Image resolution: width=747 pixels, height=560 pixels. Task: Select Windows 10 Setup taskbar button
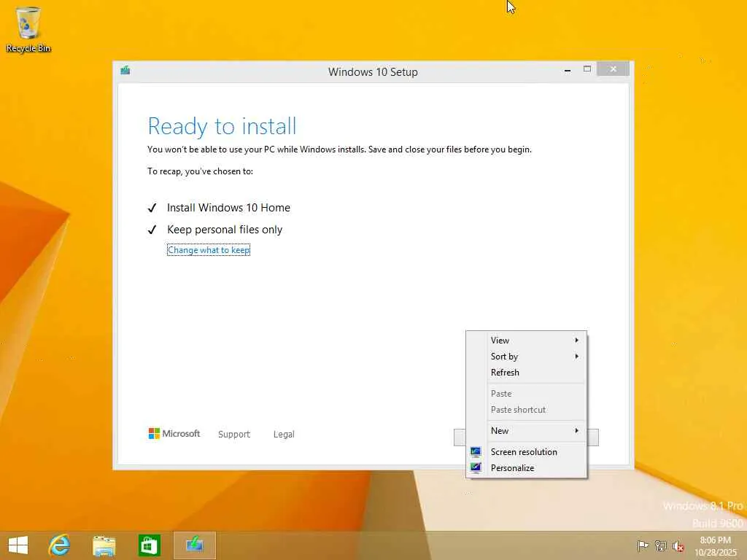pos(194,545)
